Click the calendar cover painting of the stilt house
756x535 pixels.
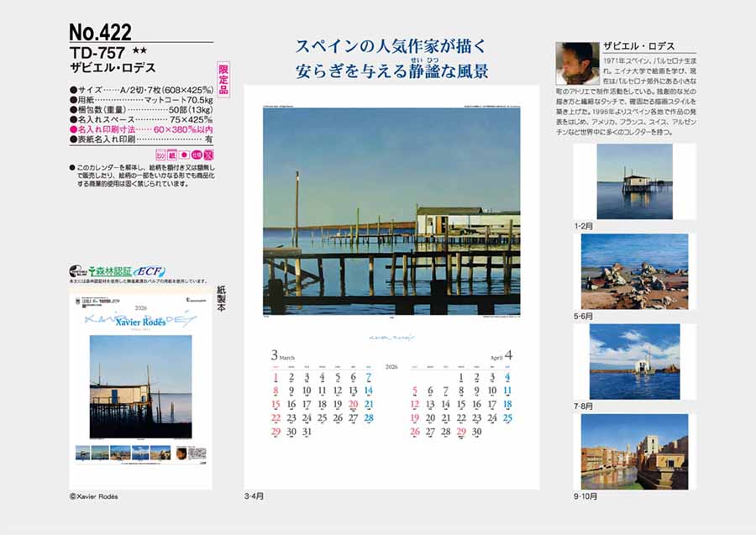point(141,386)
